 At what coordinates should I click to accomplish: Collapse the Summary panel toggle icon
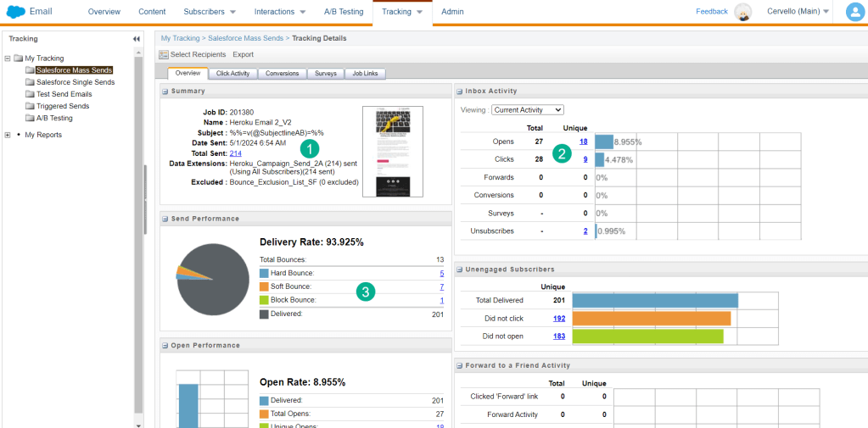tap(165, 91)
